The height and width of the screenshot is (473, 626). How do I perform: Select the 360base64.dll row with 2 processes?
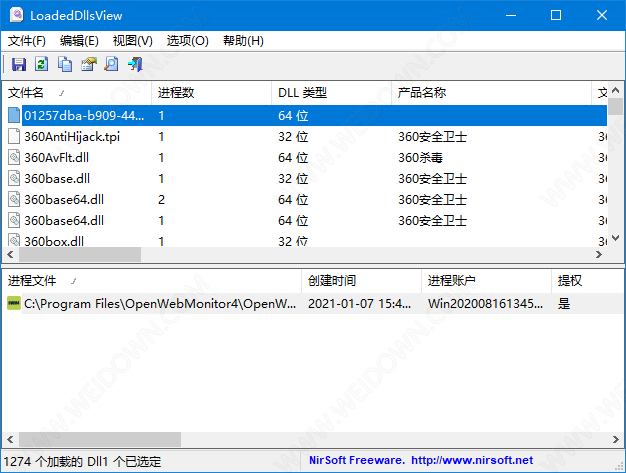tap(305, 199)
